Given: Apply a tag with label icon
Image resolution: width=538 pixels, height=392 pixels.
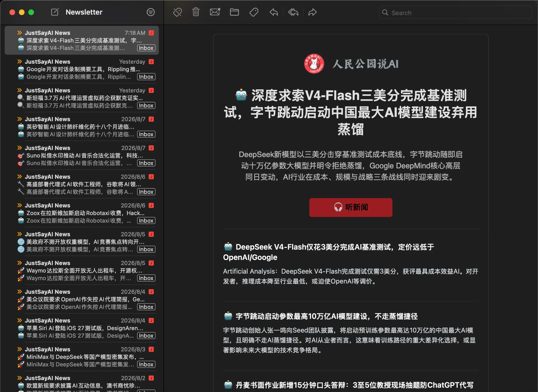Looking at the screenshot, I should [254, 12].
